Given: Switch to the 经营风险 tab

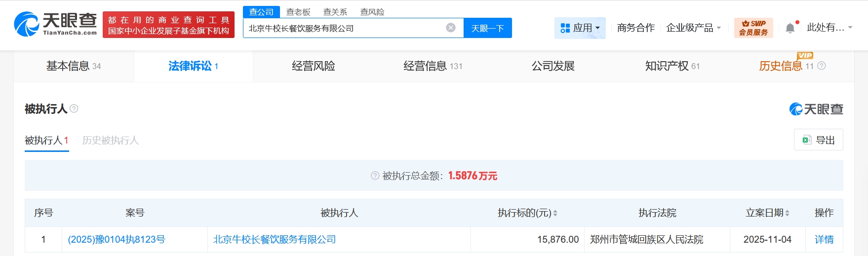Looking at the screenshot, I should click(x=313, y=66).
